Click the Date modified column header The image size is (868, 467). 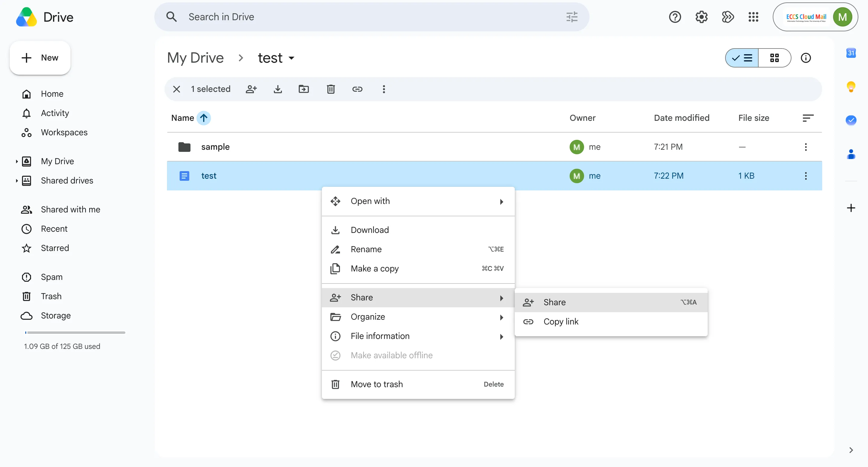681,118
